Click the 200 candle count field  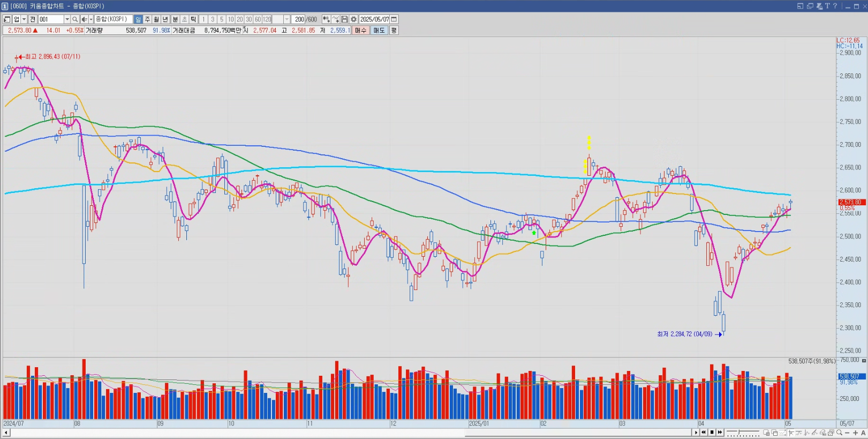(298, 19)
